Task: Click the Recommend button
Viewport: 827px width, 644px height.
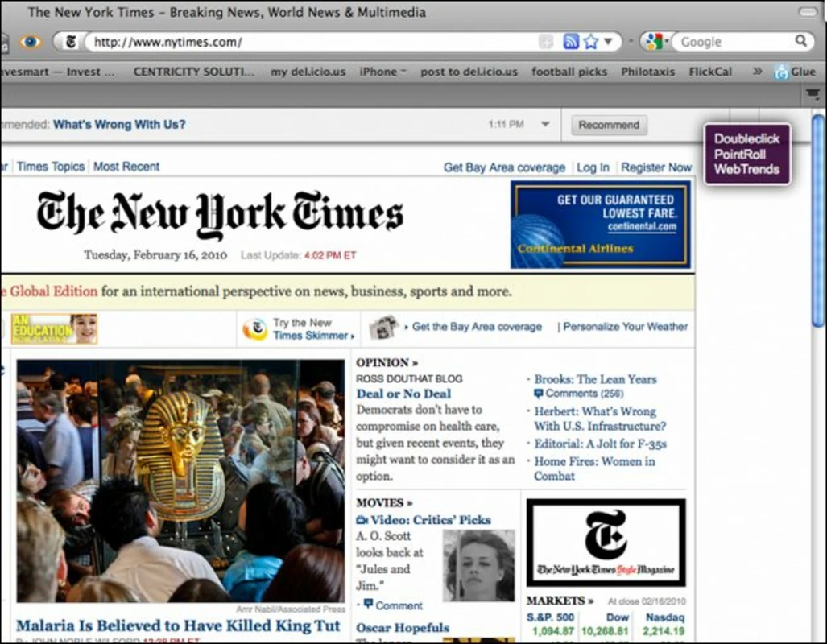Action: click(x=609, y=125)
